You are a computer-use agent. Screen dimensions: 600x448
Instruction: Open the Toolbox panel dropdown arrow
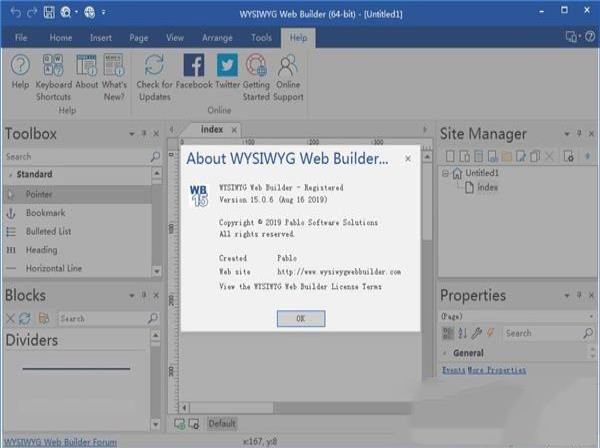point(132,134)
